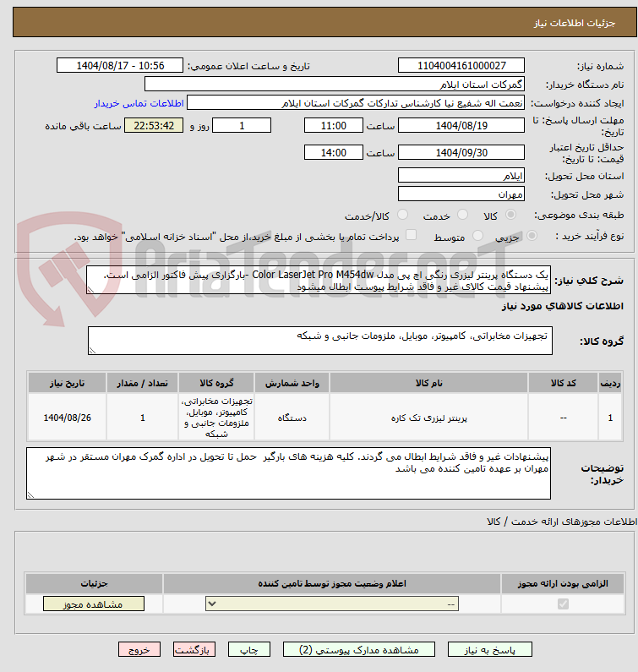Click the جزئیات column header in permits table
638x672 pixels.
pos(94,583)
